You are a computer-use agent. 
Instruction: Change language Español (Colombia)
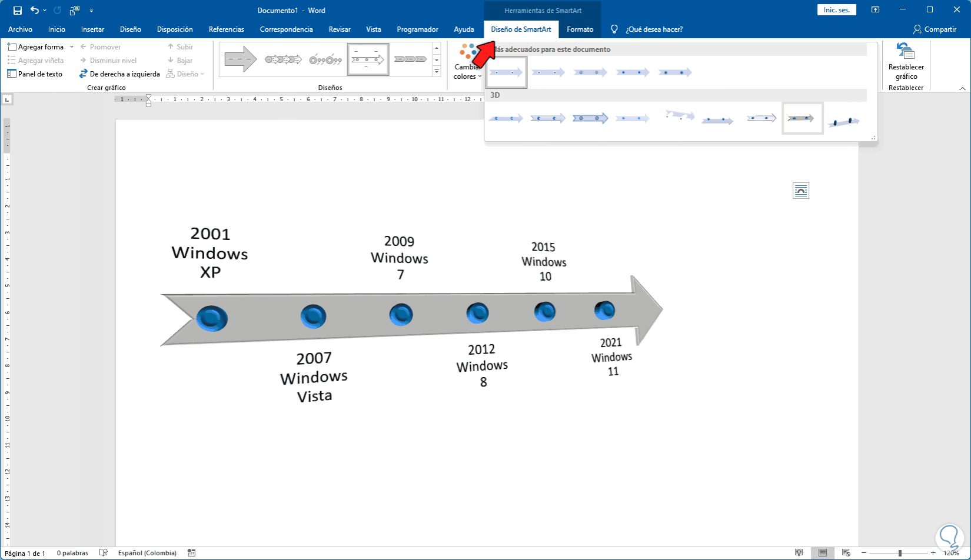(147, 553)
